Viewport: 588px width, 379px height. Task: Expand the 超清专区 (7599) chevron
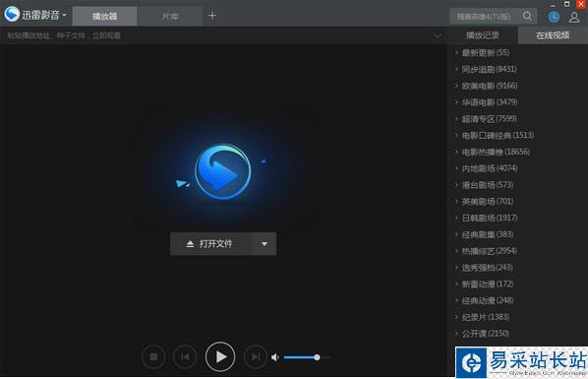(456, 118)
